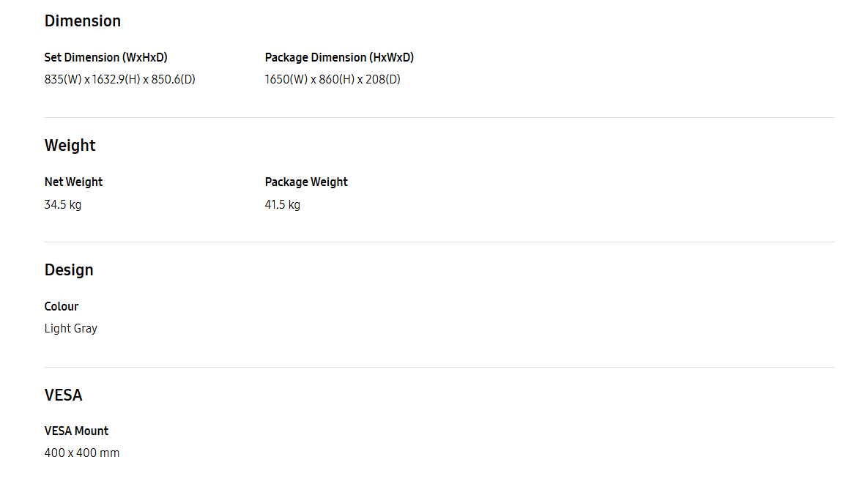Click the VESA section heading
868x487 pixels.
(x=63, y=395)
